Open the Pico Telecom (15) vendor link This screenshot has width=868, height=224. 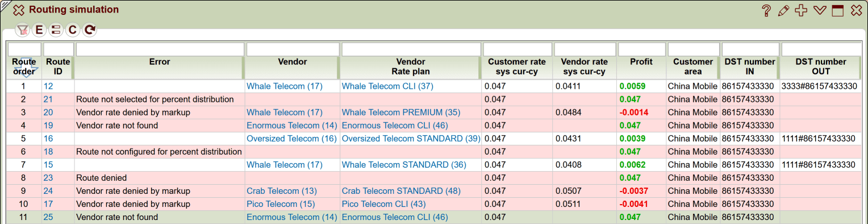coord(281,204)
